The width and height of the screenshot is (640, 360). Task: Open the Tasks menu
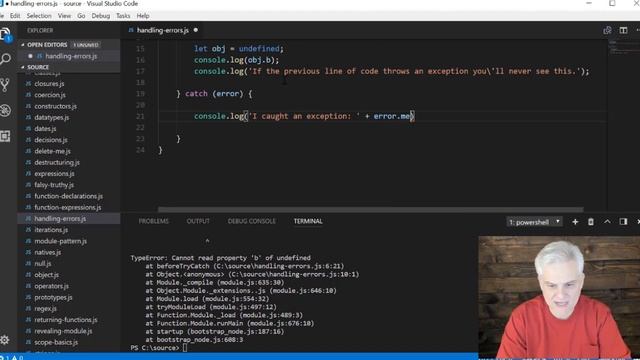point(123,16)
